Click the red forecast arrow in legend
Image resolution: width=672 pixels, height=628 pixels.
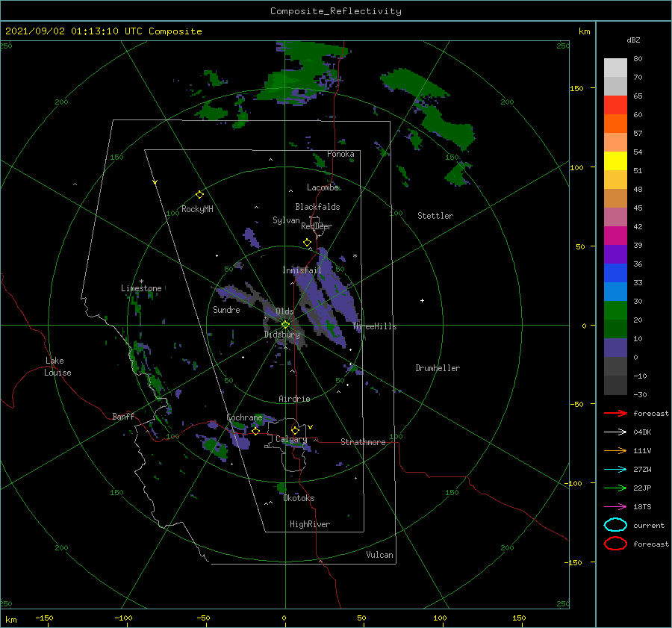point(615,413)
